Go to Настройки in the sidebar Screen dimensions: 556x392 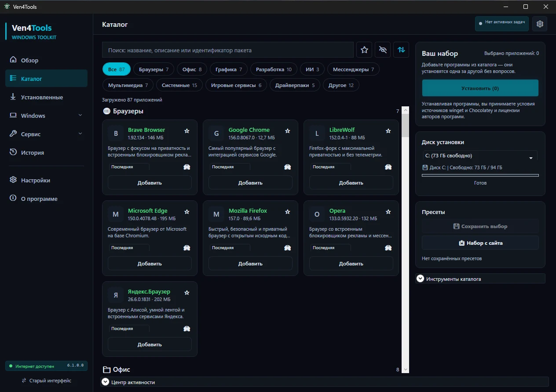click(x=46, y=180)
